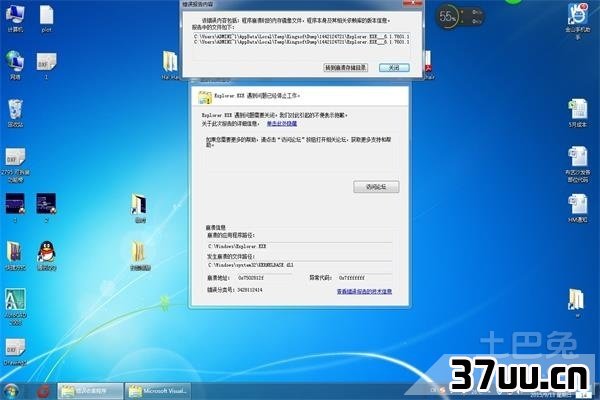Open the HM通知 document icon
This screenshot has width=600, height=400.
[577, 208]
